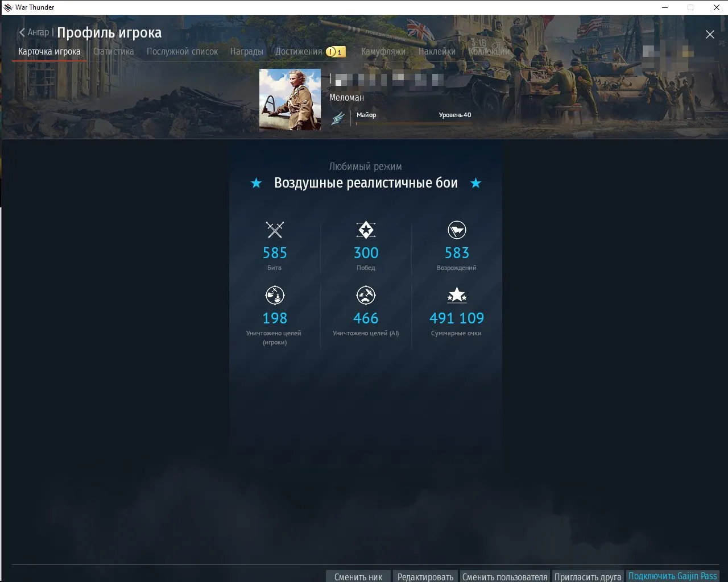
Task: Switch to the Статистика tab
Action: pyautogui.click(x=114, y=51)
